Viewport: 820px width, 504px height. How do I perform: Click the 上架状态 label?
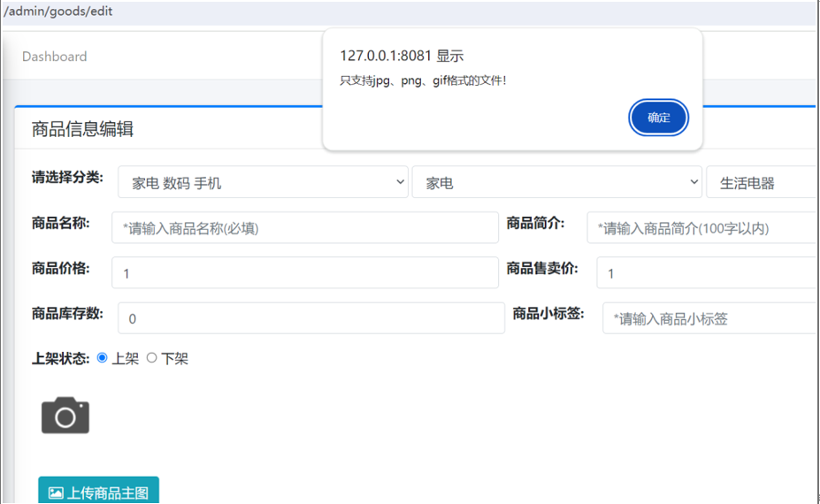click(x=60, y=358)
